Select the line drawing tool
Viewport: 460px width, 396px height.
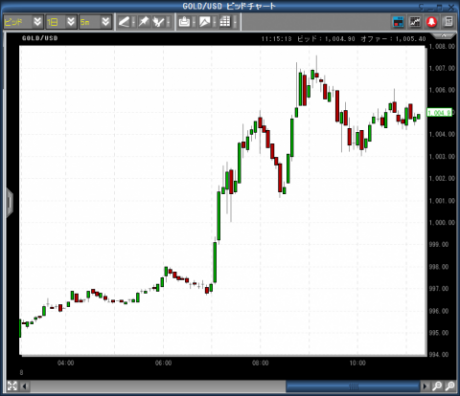124,22
